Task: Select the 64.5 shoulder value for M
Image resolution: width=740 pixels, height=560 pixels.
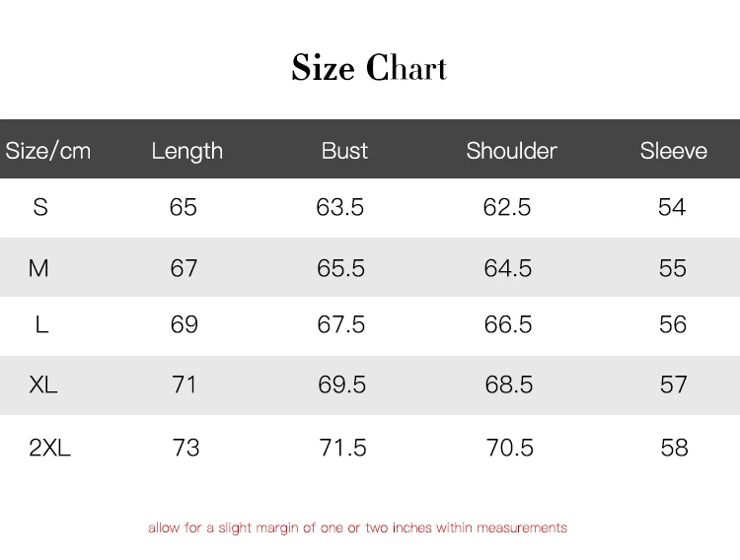Action: tap(508, 268)
